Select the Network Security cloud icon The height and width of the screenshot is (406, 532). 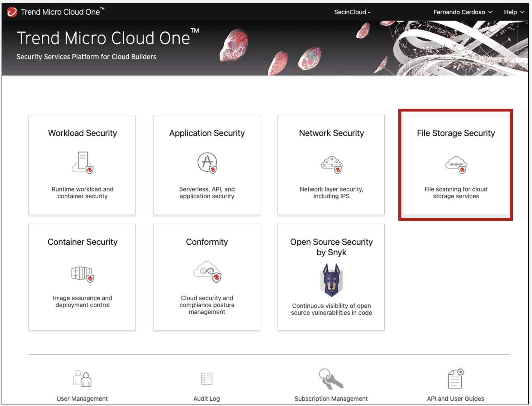[332, 164]
